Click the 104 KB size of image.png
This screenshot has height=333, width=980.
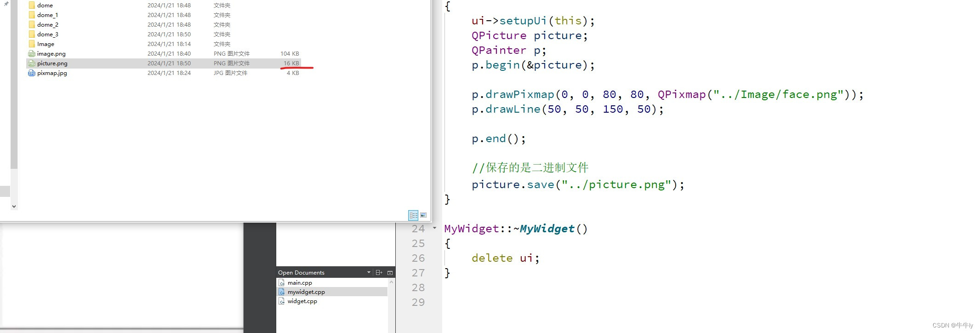pyautogui.click(x=290, y=54)
